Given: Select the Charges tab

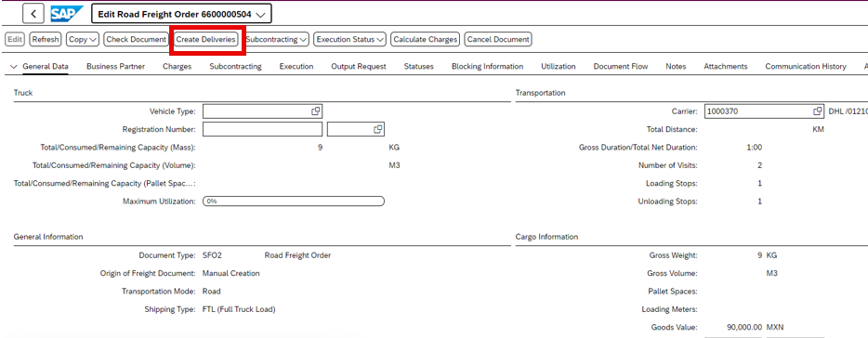Looking at the screenshot, I should pyautogui.click(x=178, y=66).
